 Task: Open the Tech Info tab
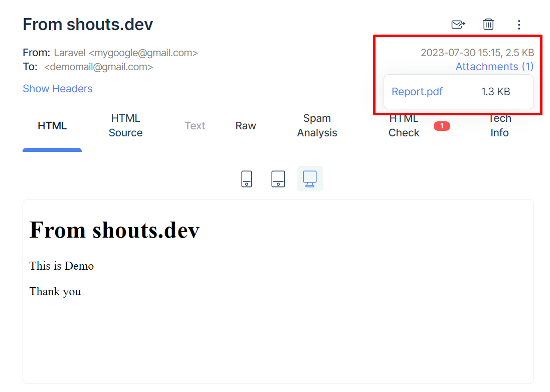pos(499,125)
